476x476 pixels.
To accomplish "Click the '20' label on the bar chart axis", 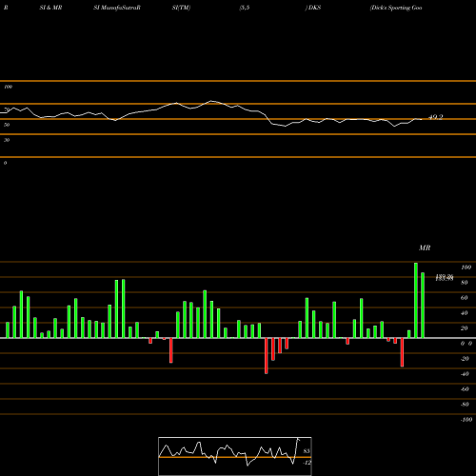I will (x=465, y=328).
